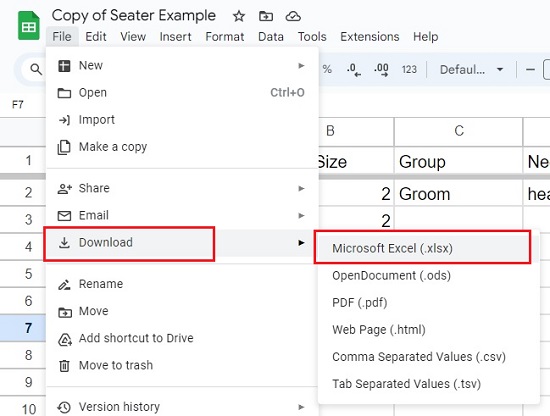The image size is (550, 416).
Task: Choose Rename from File menu
Action: click(x=182, y=284)
